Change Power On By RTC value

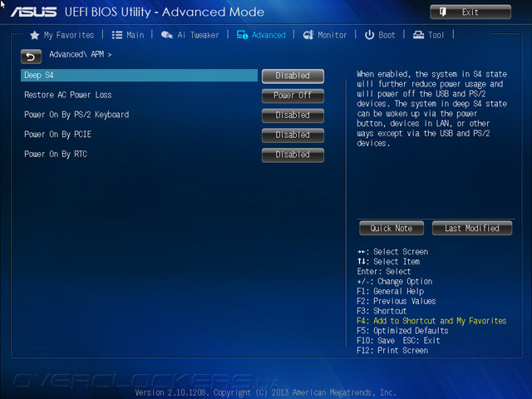point(293,155)
